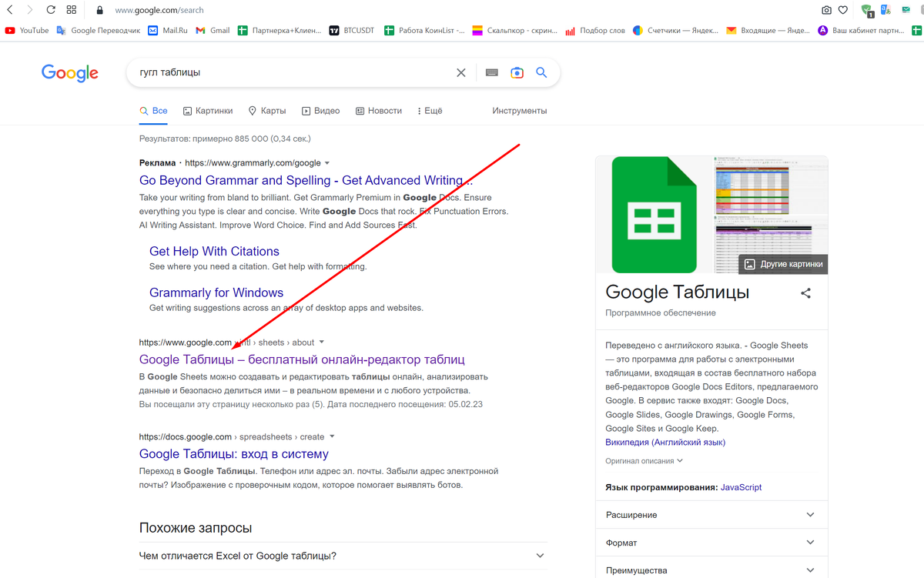924x578 pixels.
Task: Open the Gmail bookmark
Action: (213, 31)
